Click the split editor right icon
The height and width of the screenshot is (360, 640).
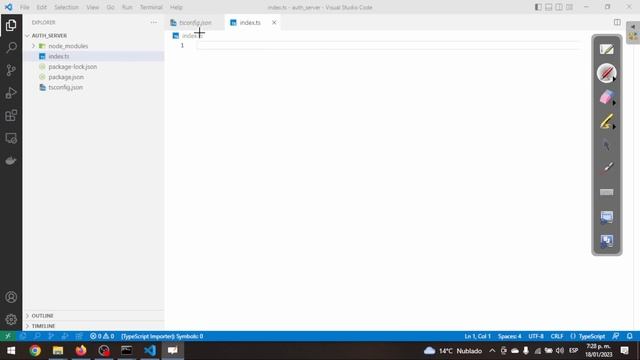(617, 22)
